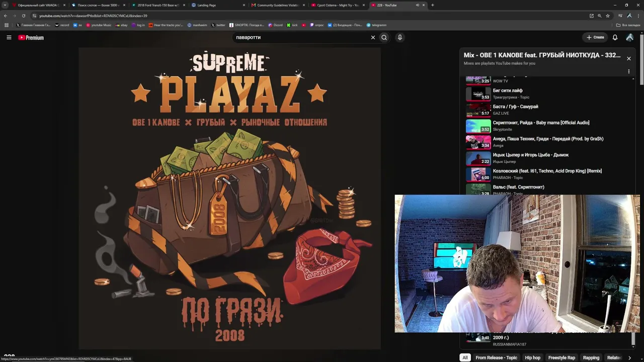Open the Dicord bookmark

pos(275,25)
